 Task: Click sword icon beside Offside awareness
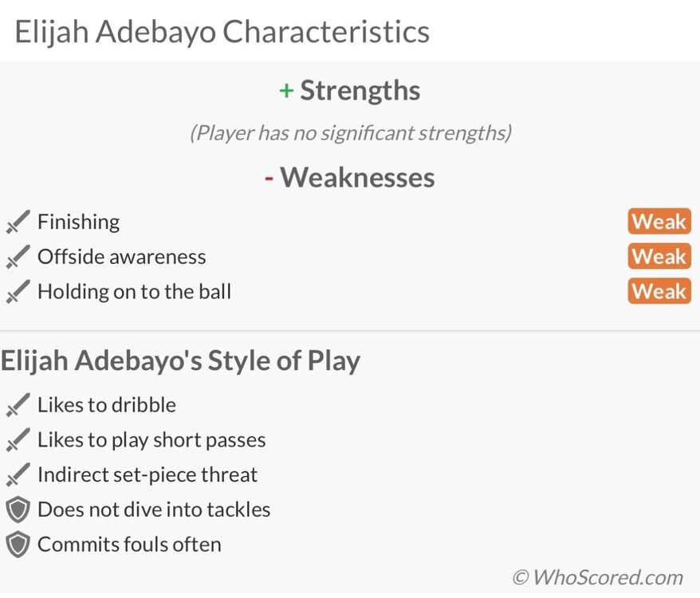coord(18,257)
